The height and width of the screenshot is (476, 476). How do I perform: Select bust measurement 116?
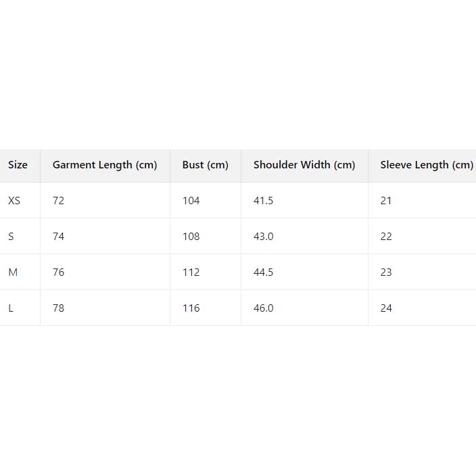click(191, 308)
